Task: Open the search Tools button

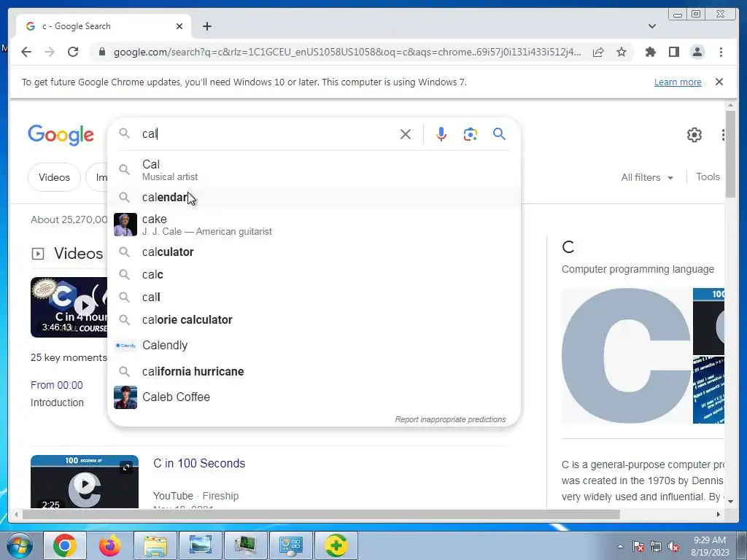Action: (x=708, y=176)
